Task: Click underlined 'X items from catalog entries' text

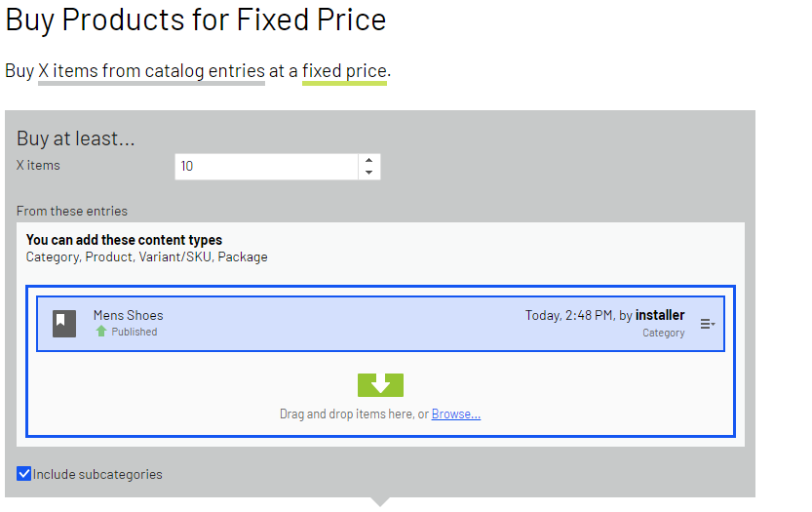Action: (151, 71)
